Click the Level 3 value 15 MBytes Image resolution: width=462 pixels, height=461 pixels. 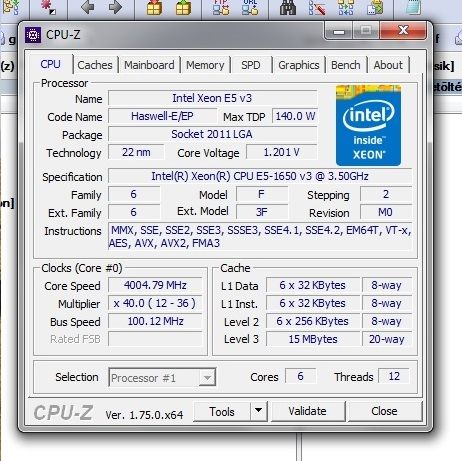coord(313,339)
